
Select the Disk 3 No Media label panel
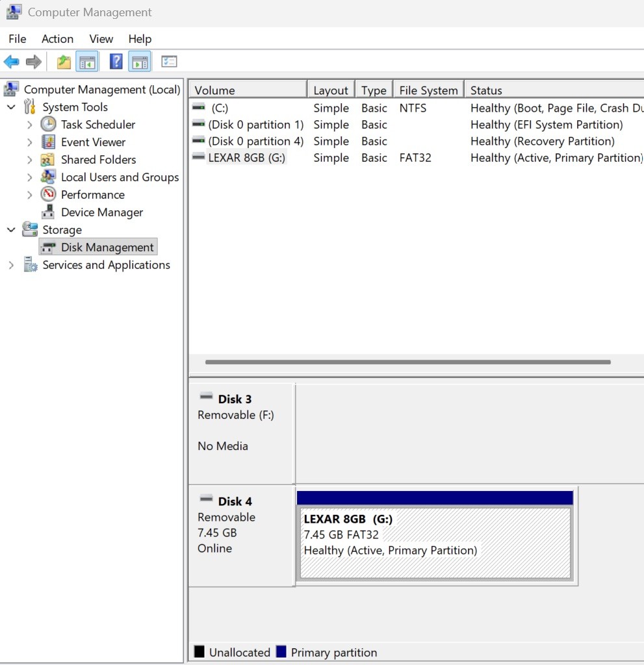tap(242, 433)
